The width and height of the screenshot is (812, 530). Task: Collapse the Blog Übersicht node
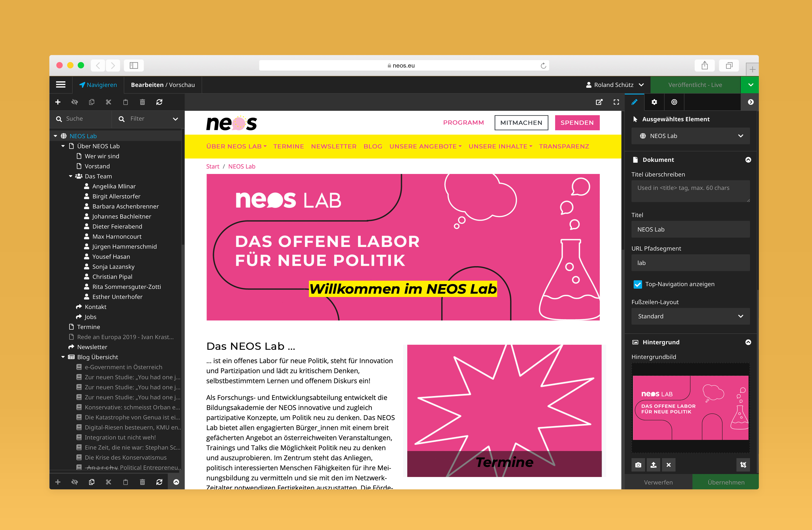coord(63,357)
